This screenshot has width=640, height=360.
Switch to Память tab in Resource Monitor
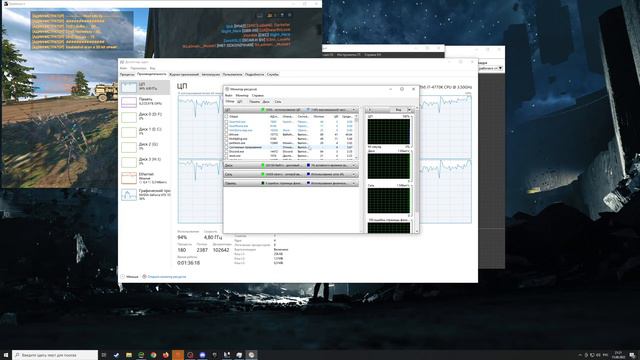coord(254,101)
